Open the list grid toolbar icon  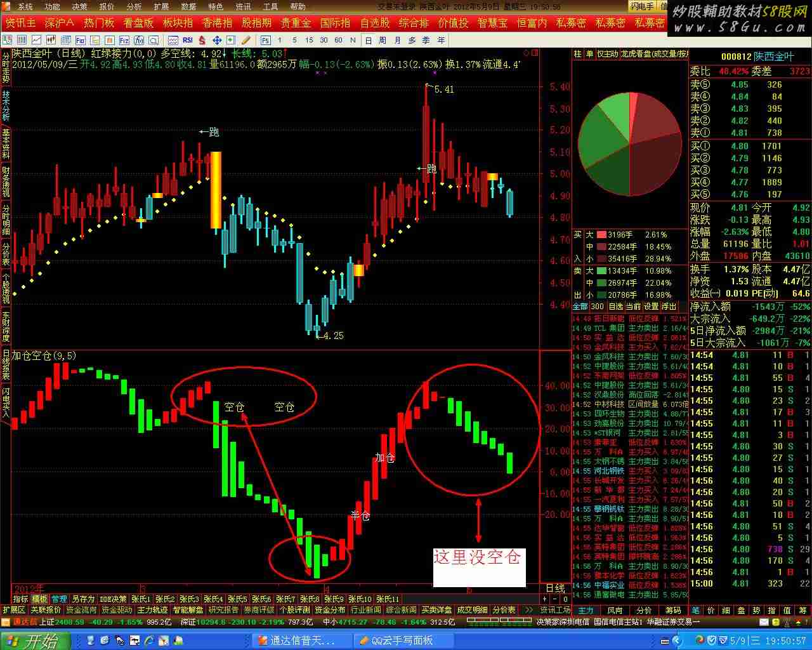point(22,40)
